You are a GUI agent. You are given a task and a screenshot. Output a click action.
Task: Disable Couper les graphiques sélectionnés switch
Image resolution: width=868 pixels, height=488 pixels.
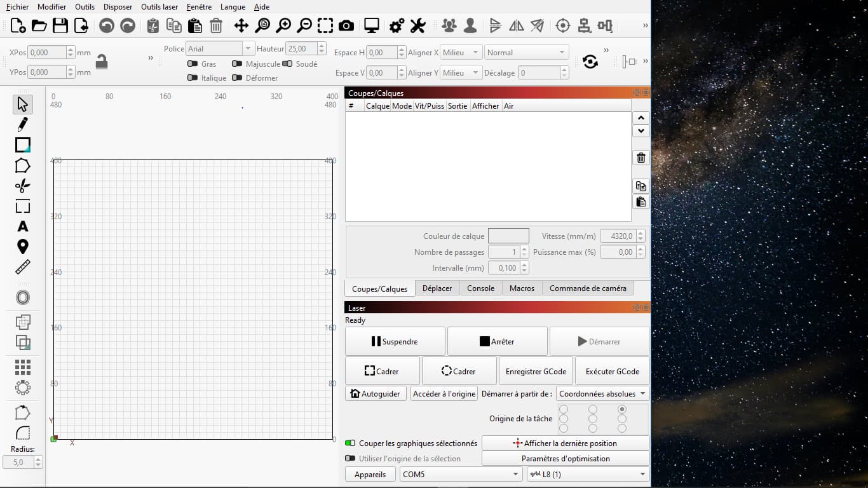(350, 443)
